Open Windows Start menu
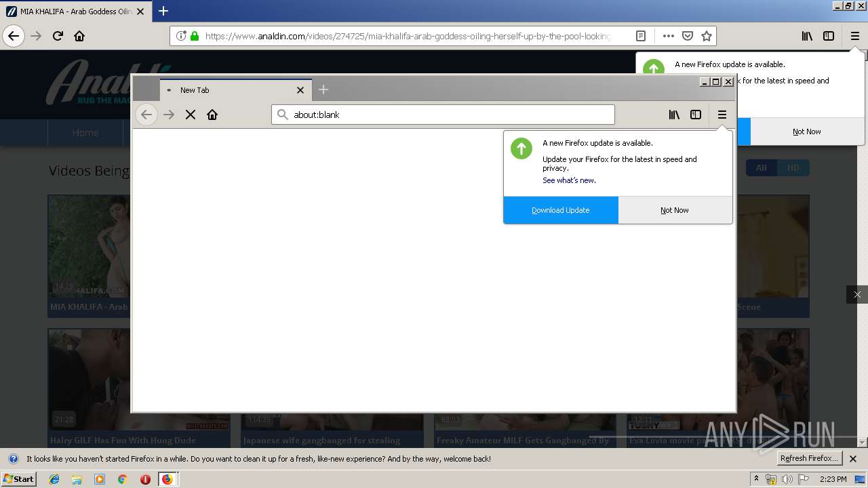This screenshot has width=868, height=488. tap(18, 479)
